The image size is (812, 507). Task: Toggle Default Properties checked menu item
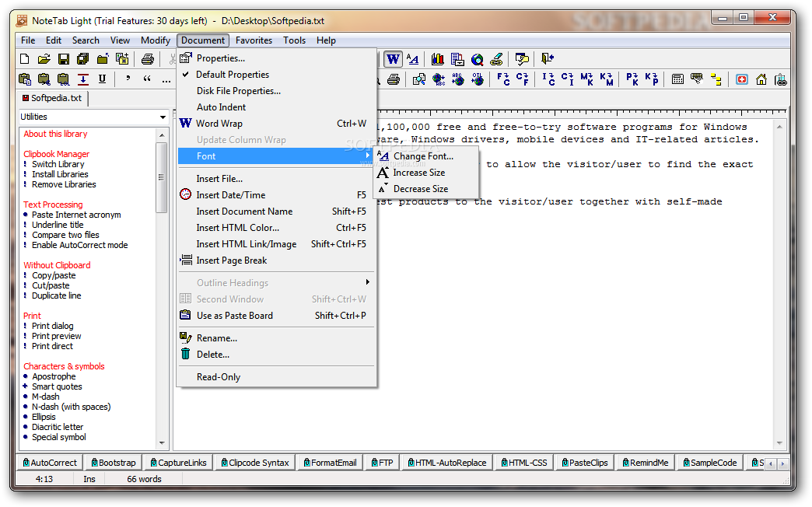[277, 75]
